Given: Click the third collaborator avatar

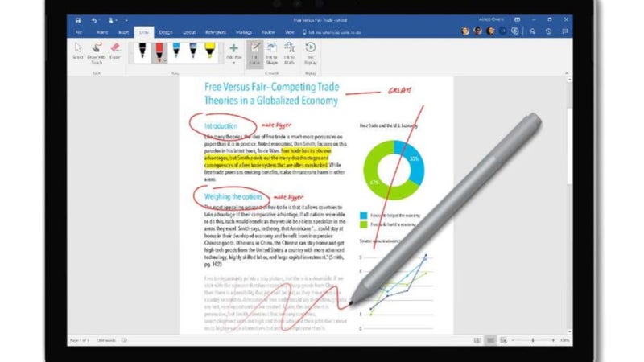Looking at the screenshot, I should click(x=490, y=31).
